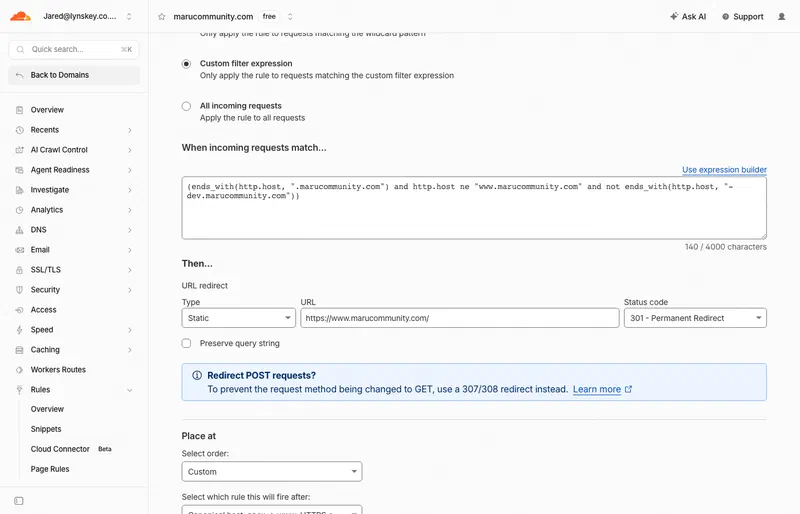This screenshot has width=800, height=514.
Task: Click the Investigate icon
Action: (19, 190)
